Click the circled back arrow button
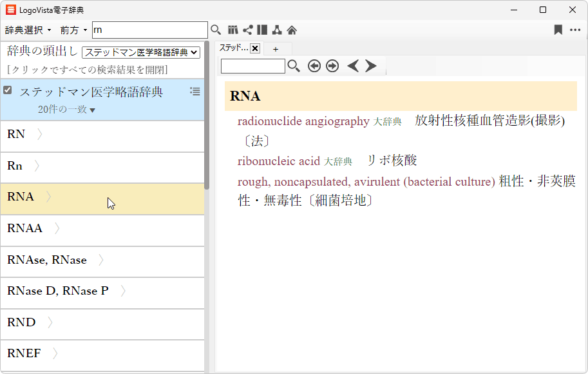 (x=314, y=66)
